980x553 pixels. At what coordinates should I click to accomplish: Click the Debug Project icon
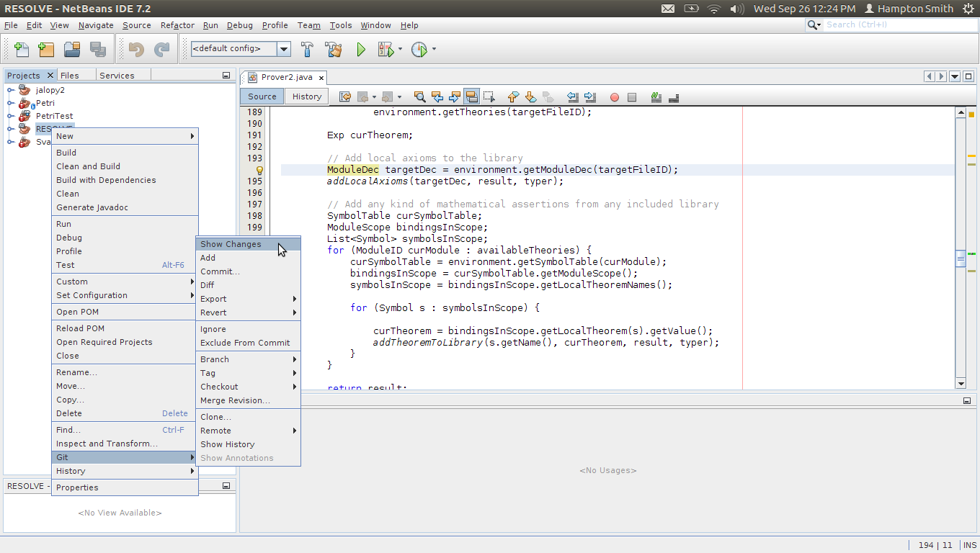click(x=386, y=50)
